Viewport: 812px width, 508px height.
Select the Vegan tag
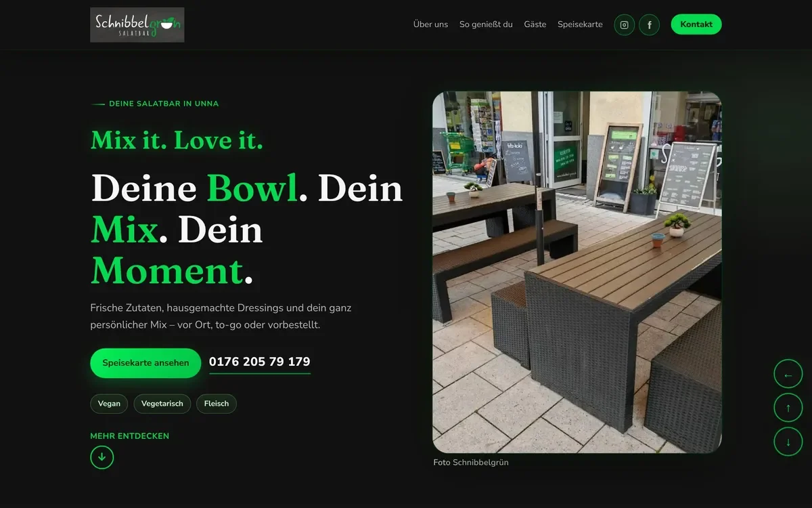pos(109,404)
